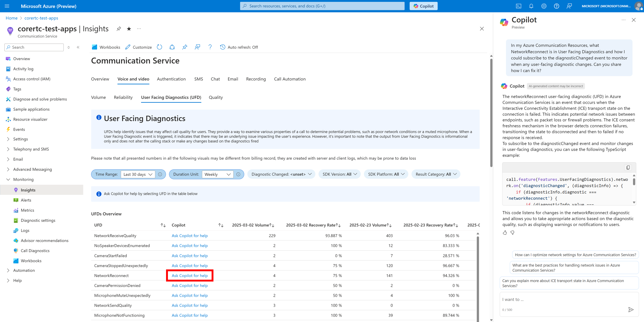This screenshot has width=644, height=322.
Task: Toggle Auto refresh setting
Action: point(239,47)
